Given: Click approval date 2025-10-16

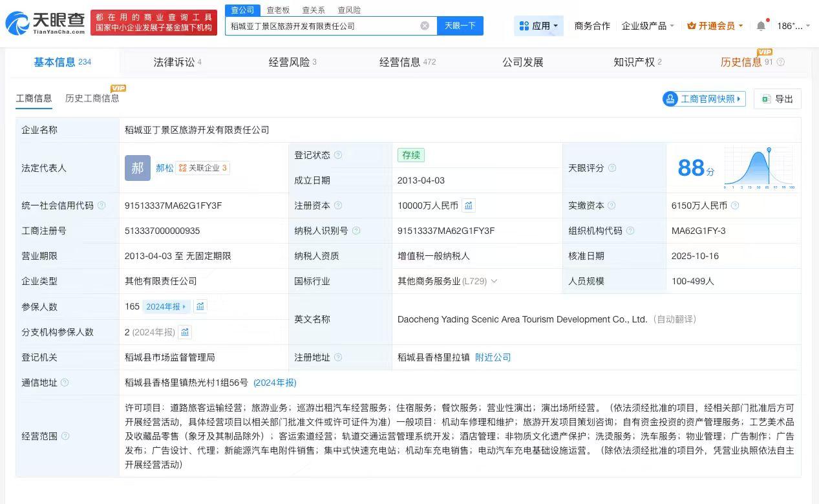Looking at the screenshot, I should click(x=695, y=256).
